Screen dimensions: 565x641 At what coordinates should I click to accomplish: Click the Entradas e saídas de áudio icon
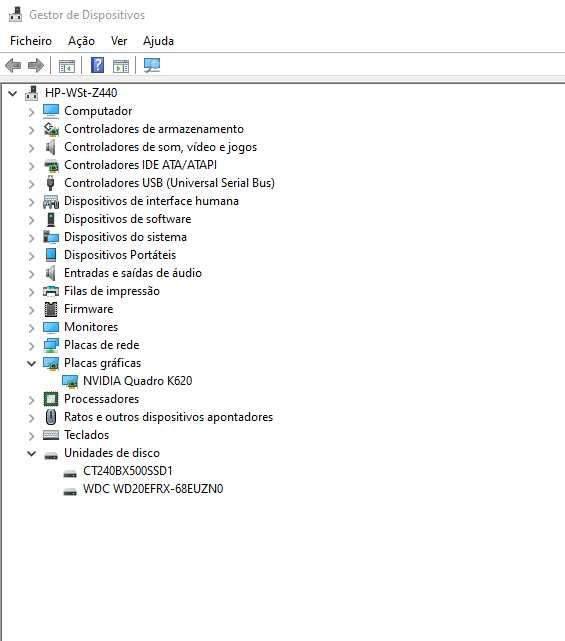[x=51, y=273]
